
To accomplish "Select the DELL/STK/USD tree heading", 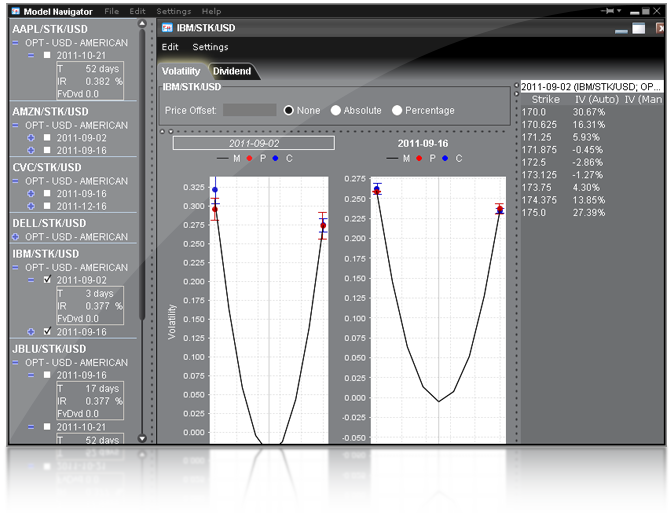I will (x=49, y=223).
